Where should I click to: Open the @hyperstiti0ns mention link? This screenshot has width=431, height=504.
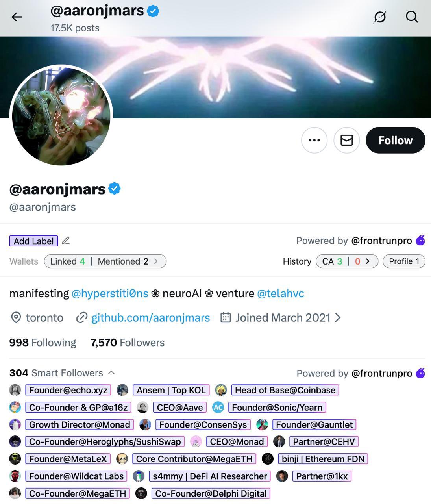click(x=110, y=293)
